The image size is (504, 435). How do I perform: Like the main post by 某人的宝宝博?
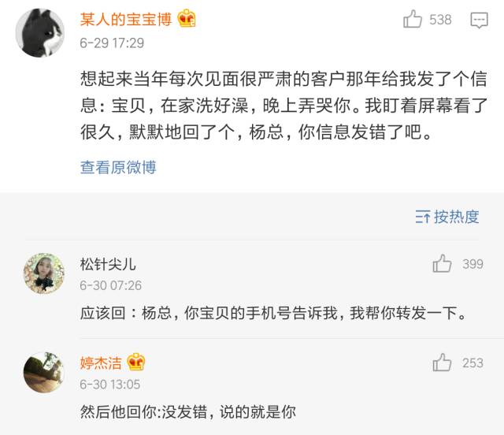tap(413, 20)
